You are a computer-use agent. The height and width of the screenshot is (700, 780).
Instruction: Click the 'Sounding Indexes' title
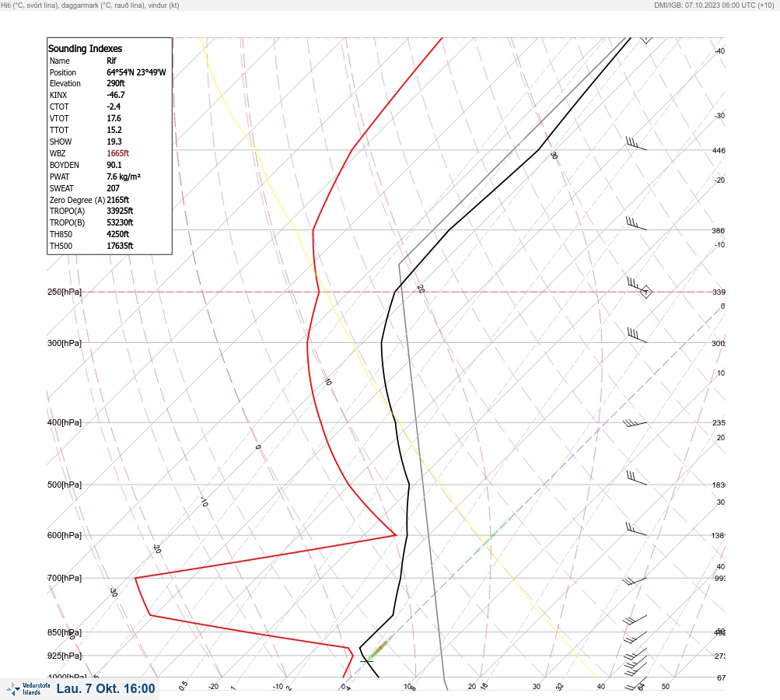coord(85,48)
